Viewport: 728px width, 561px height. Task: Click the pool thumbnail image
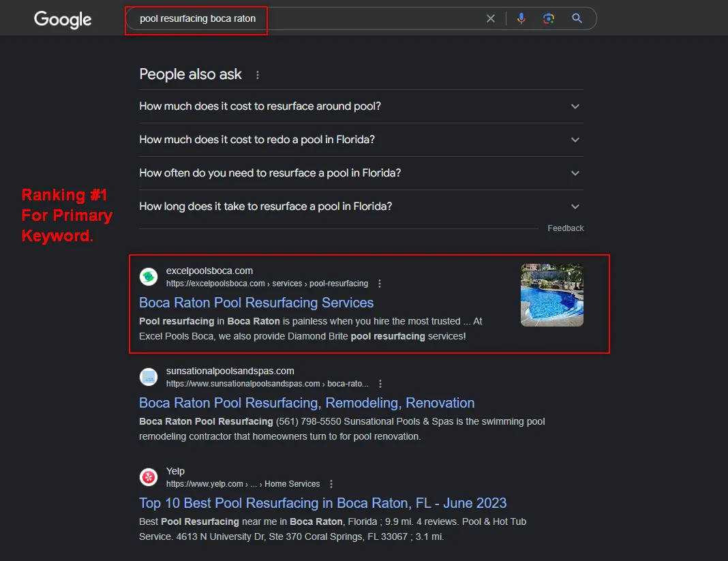click(552, 295)
